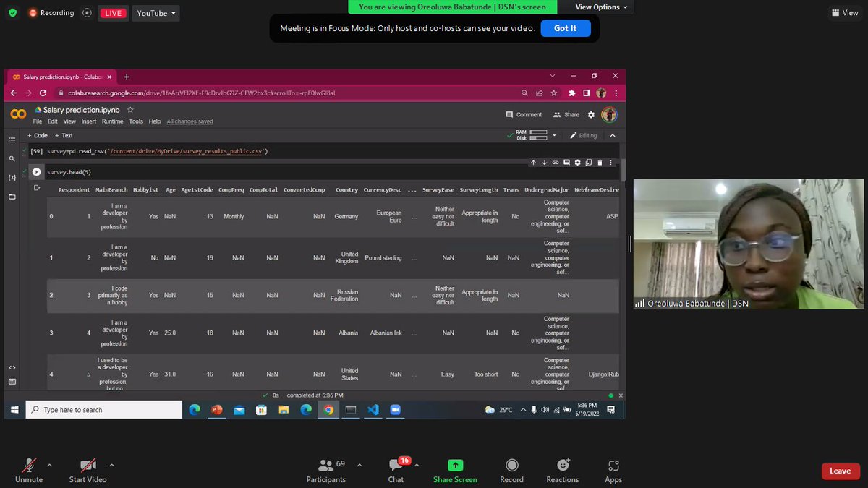Click Chrome address bar URL
Viewport: 868px width, 488px height.
point(202,93)
